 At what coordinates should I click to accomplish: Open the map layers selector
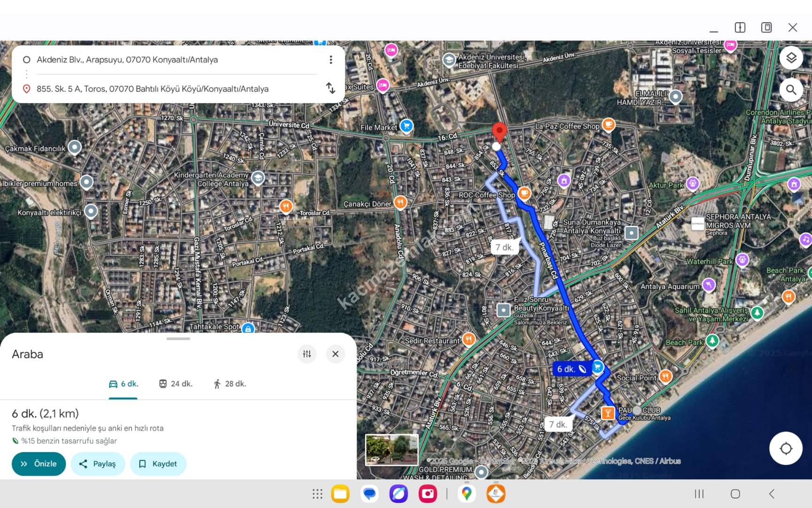point(791,58)
